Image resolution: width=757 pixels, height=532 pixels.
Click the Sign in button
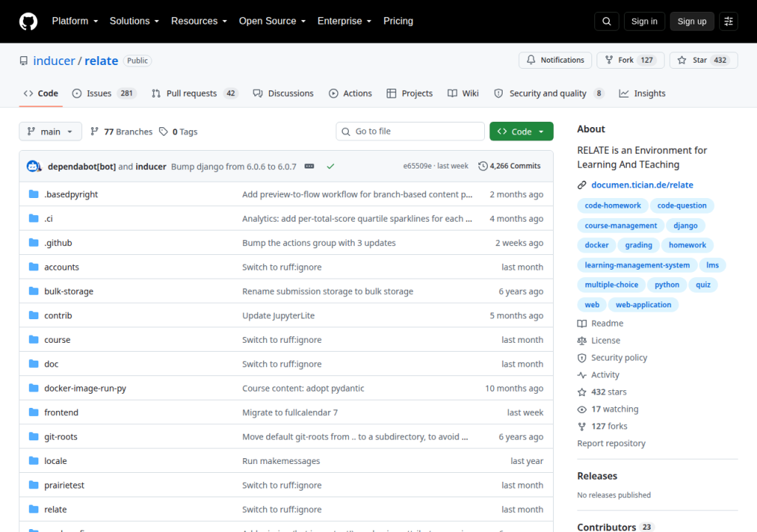(x=644, y=21)
